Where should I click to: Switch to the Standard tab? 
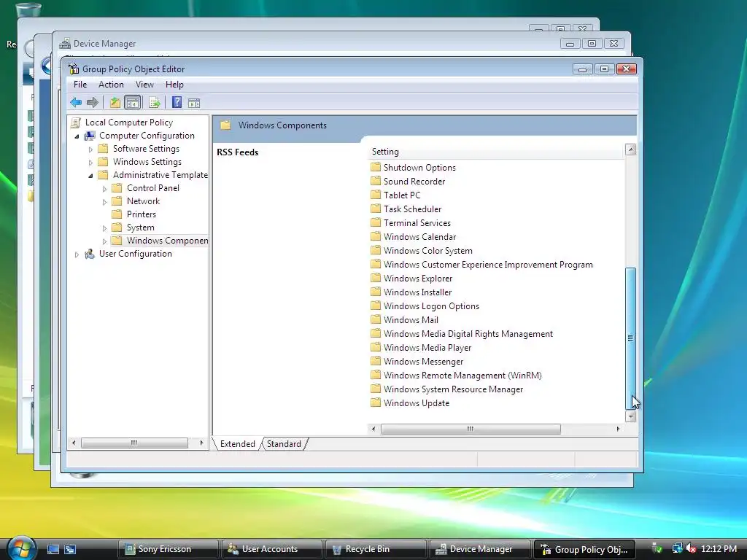coord(284,444)
